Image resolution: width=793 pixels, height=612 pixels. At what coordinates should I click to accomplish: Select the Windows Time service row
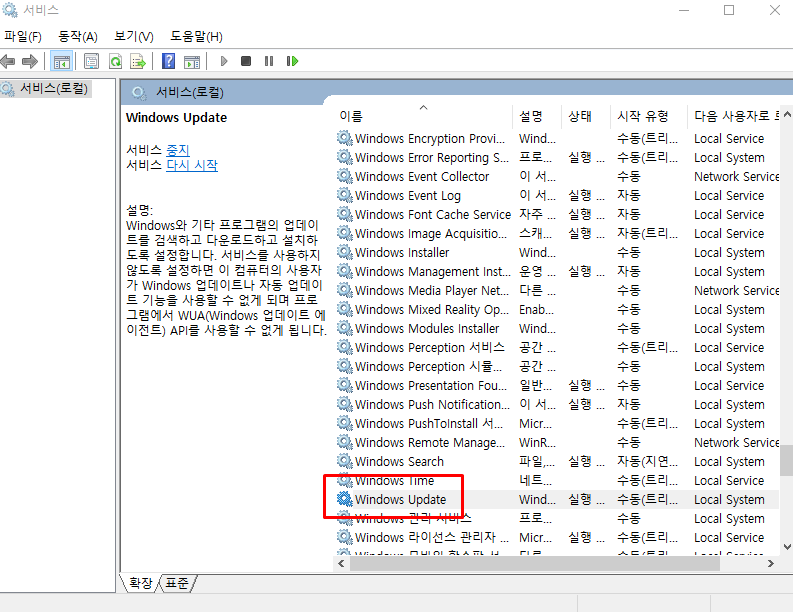557,480
